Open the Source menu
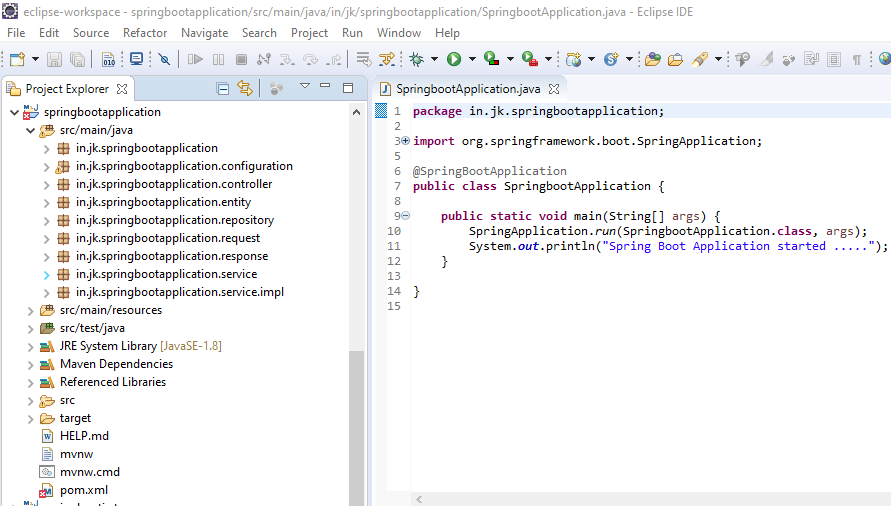 (91, 33)
